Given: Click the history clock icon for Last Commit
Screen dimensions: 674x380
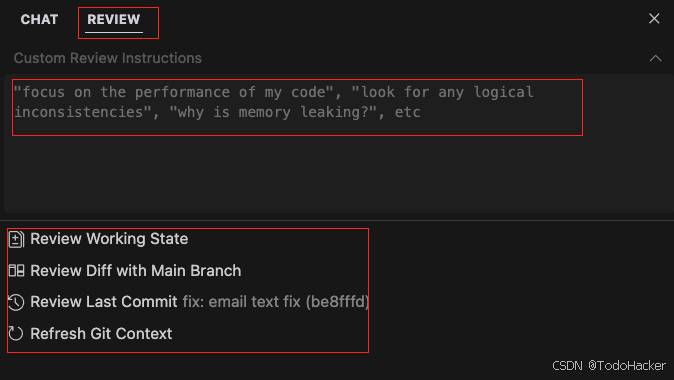Looking at the screenshot, I should 16,302.
